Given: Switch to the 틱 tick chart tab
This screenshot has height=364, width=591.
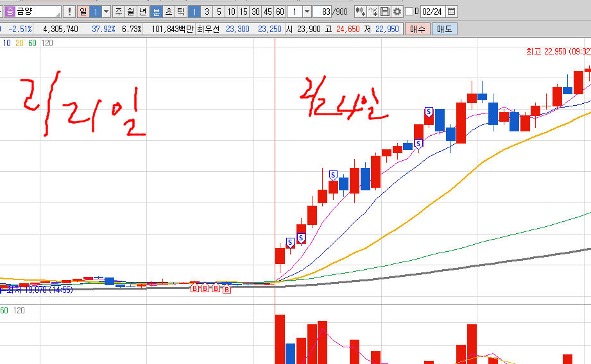Looking at the screenshot, I should point(180,12).
